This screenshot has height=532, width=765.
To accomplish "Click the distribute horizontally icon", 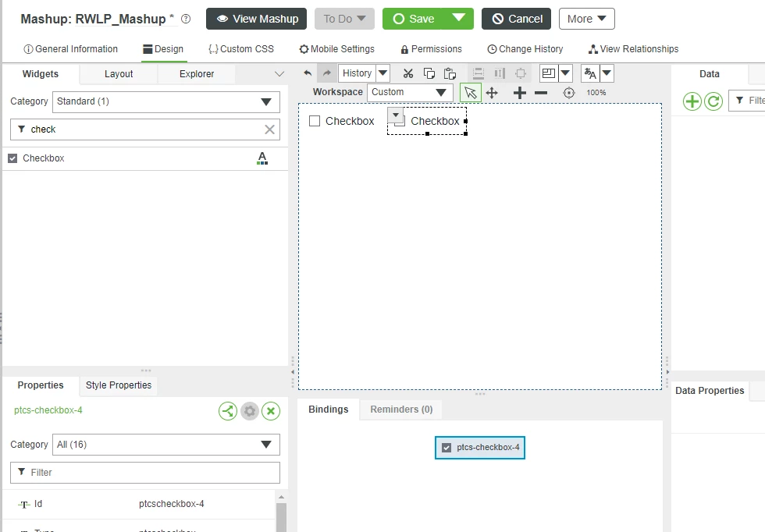I will pos(479,73).
